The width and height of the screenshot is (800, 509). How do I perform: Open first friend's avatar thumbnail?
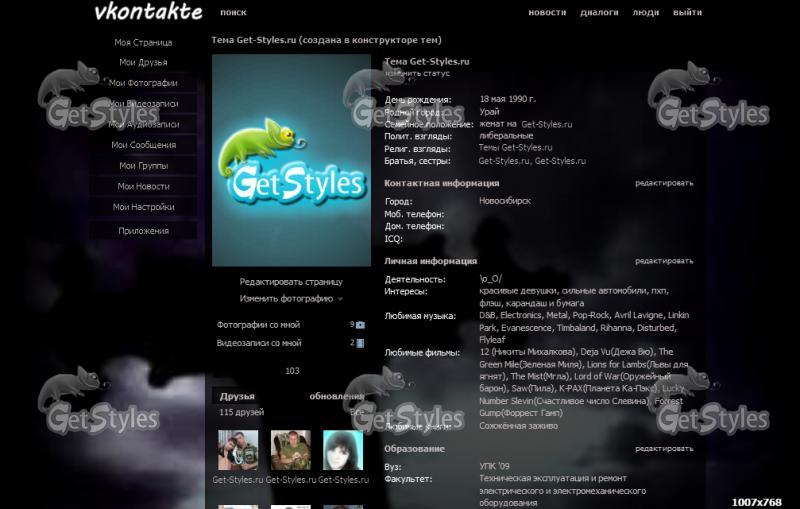pyautogui.click(x=238, y=450)
